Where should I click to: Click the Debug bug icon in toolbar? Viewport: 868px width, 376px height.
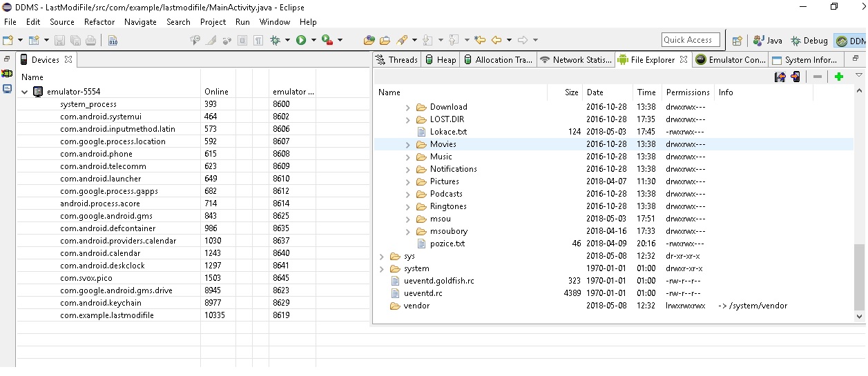click(276, 41)
